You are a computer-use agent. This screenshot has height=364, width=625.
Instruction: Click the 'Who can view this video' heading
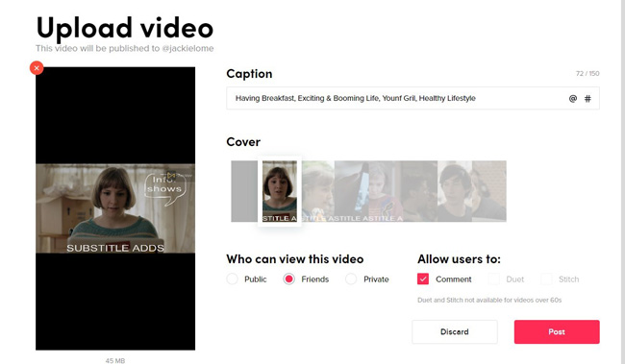(x=295, y=259)
